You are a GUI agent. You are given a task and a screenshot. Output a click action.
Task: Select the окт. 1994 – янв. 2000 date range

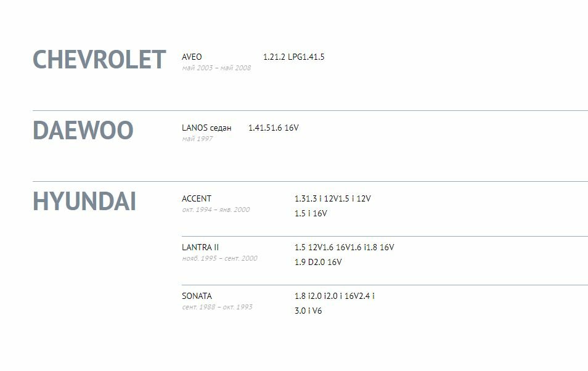(x=216, y=210)
